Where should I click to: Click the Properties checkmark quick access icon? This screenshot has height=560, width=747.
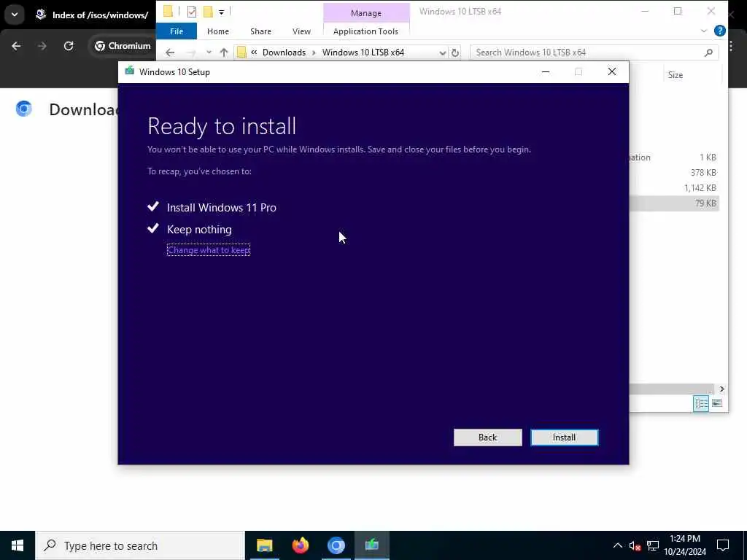(x=192, y=12)
